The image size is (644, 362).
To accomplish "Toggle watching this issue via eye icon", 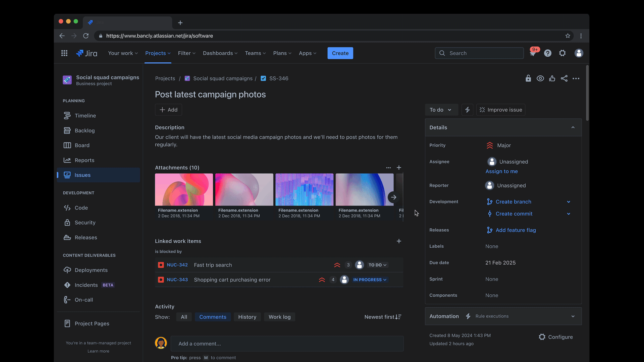I will (540, 78).
